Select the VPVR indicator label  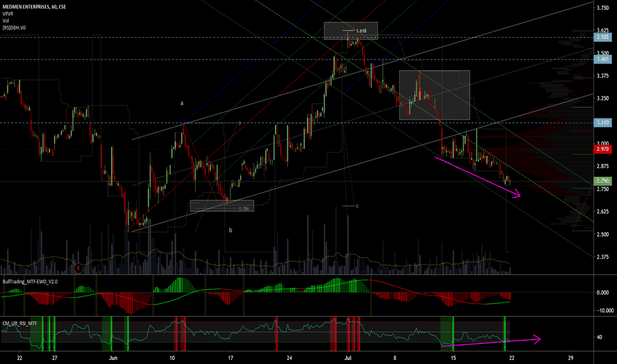(8, 14)
